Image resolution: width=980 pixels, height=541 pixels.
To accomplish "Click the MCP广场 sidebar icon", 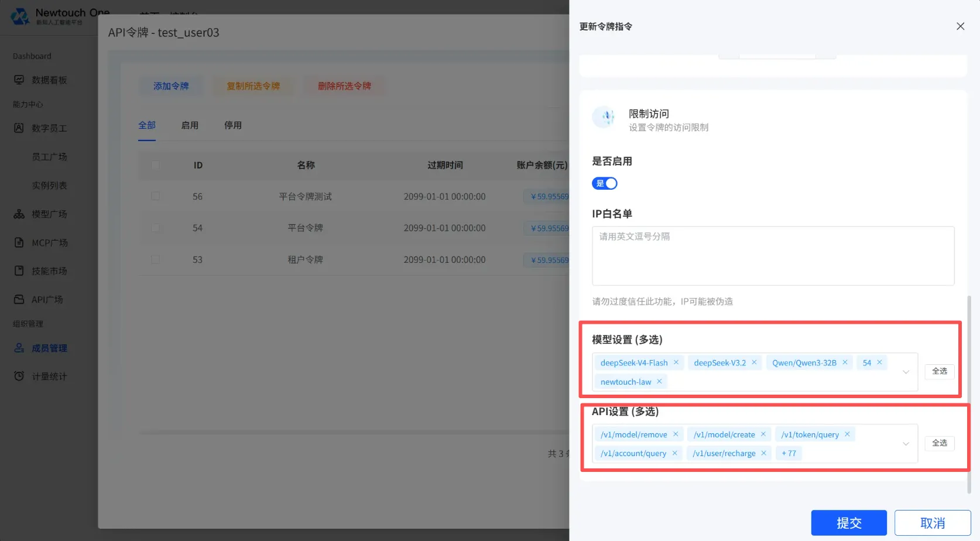I will tap(19, 242).
